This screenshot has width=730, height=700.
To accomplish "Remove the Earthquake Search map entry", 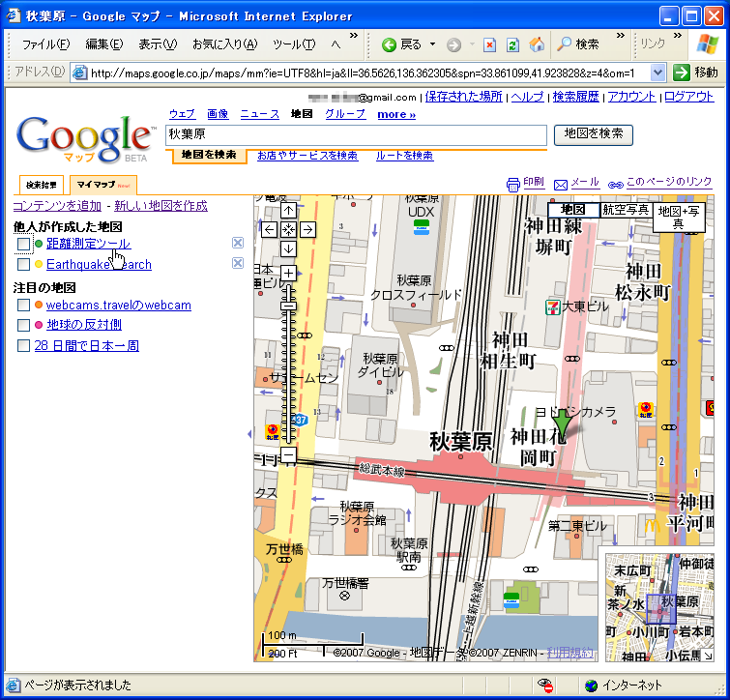I will pos(238,263).
